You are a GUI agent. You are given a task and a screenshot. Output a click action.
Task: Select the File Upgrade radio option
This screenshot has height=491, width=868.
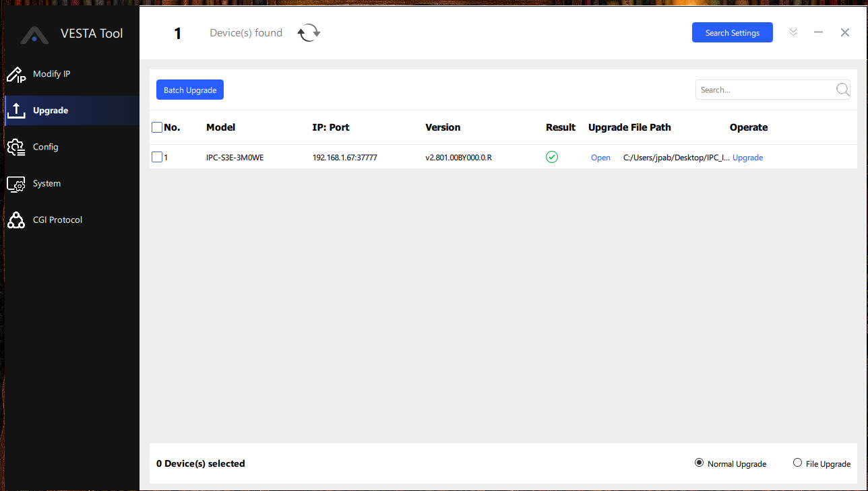click(798, 463)
